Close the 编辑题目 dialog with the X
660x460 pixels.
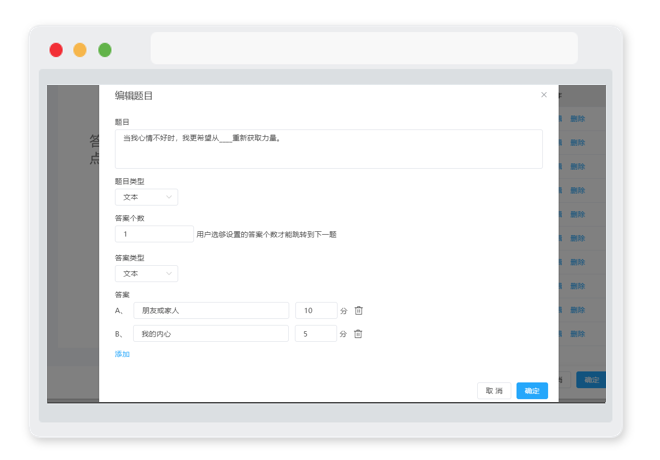[544, 95]
